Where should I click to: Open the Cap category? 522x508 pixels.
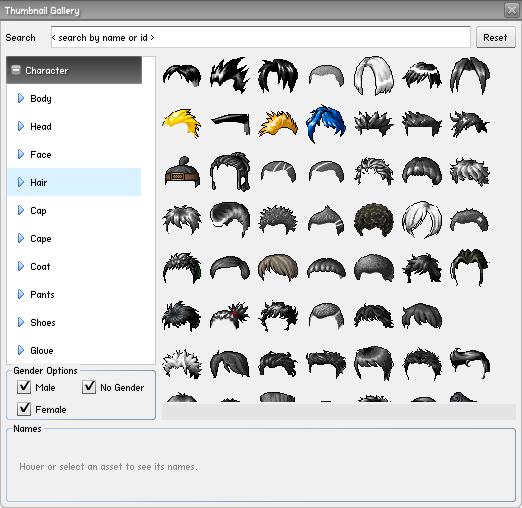(74, 210)
